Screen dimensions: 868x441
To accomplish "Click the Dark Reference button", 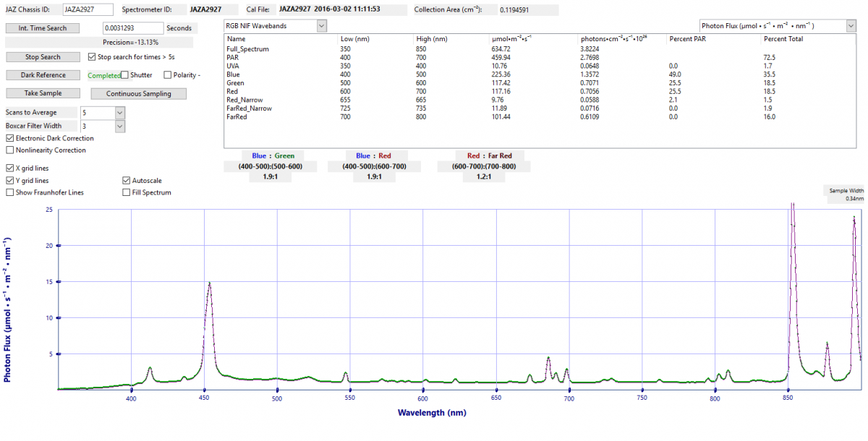I will pos(43,75).
